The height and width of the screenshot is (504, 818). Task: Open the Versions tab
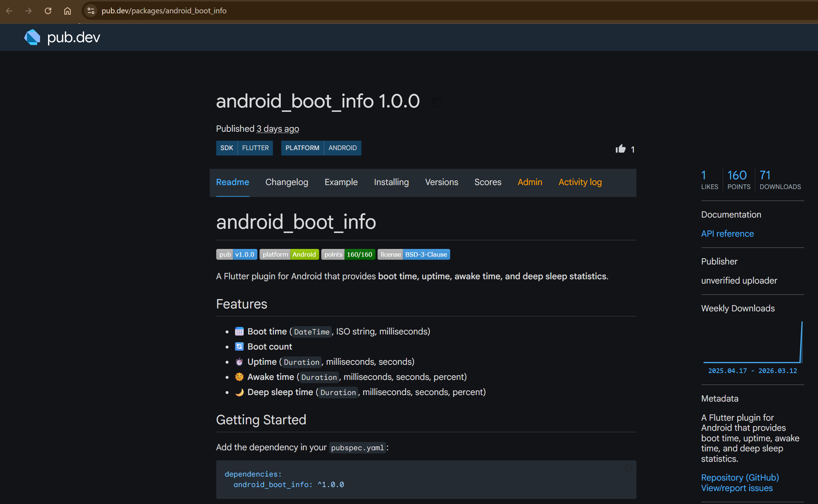[441, 182]
